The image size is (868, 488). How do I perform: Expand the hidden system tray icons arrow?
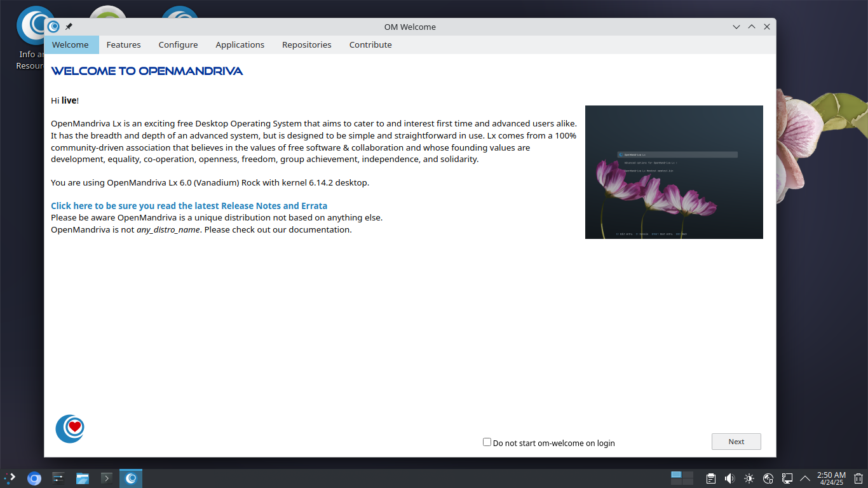click(x=805, y=478)
